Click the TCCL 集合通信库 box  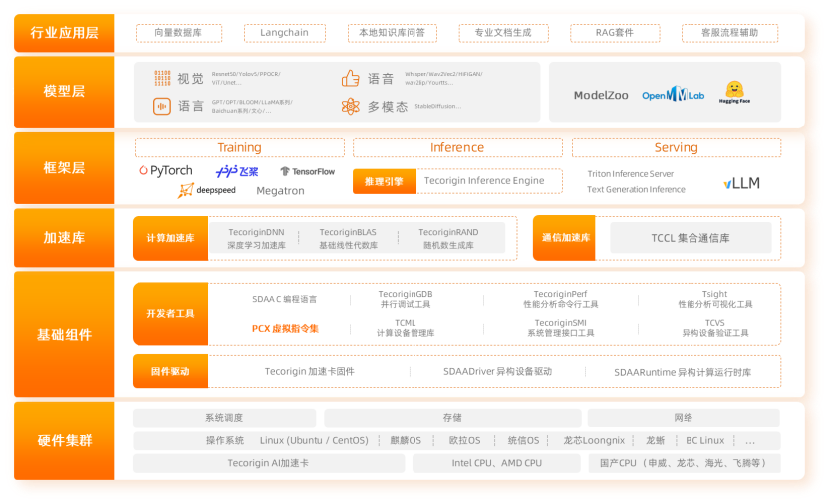point(691,238)
